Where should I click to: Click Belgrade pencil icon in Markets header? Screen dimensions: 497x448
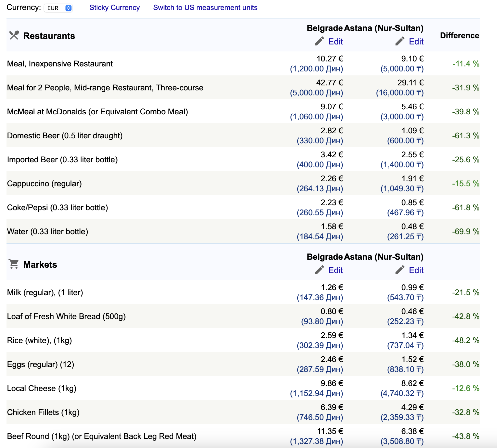319,270
